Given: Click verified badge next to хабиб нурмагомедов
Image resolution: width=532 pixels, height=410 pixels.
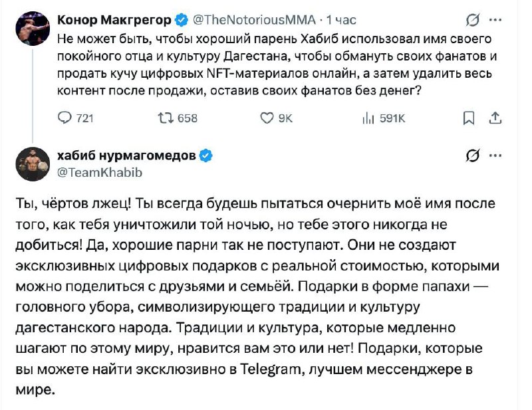Looking at the screenshot, I should pyautogui.click(x=207, y=156).
